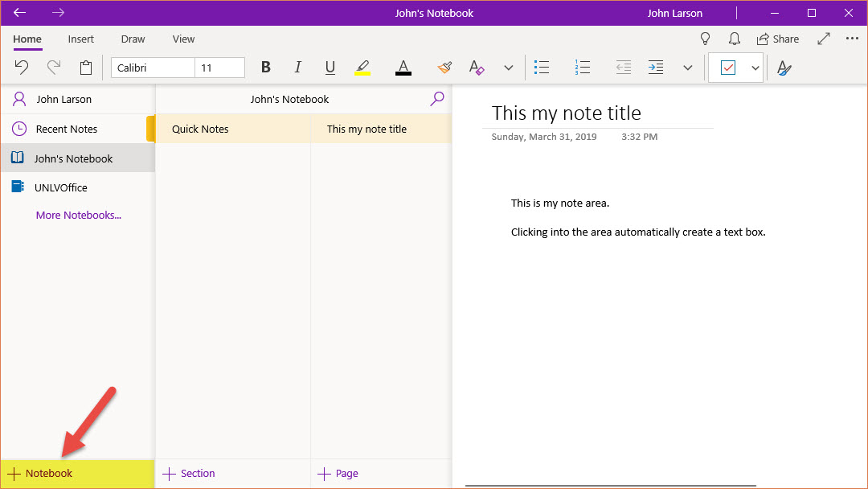Switch to the Insert tab
The height and width of the screenshot is (489, 868).
(x=80, y=39)
